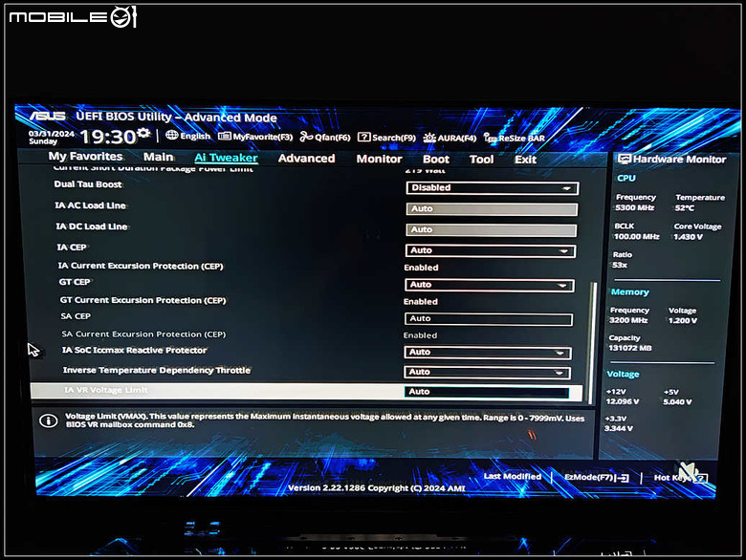Click the English language button
This screenshot has width=746, height=560.
click(x=187, y=136)
